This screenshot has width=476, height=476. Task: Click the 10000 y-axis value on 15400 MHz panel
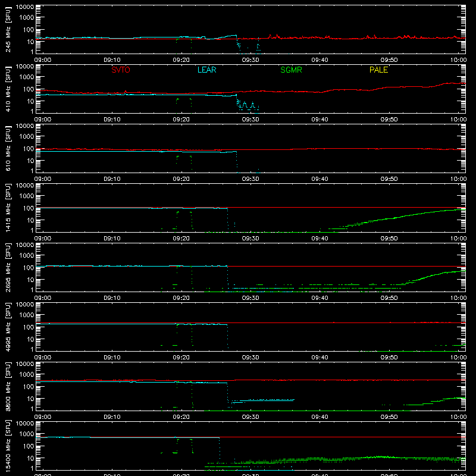click(x=25, y=424)
